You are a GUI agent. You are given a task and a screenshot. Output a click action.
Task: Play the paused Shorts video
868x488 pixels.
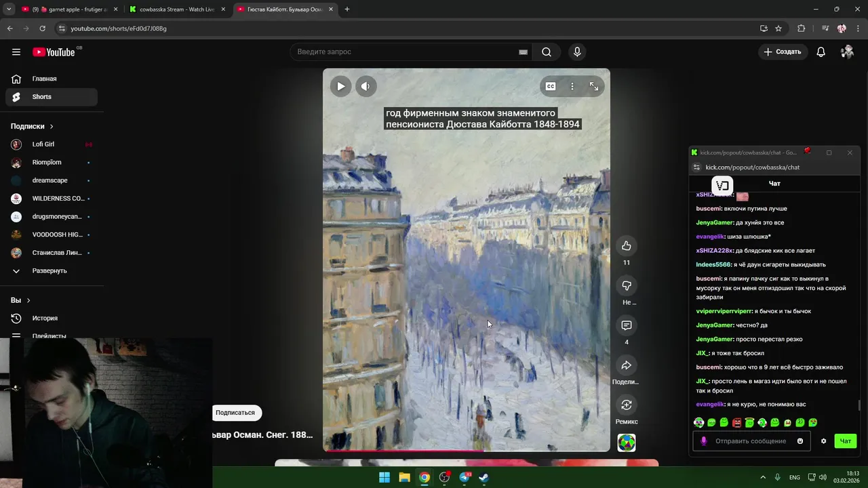click(x=341, y=86)
